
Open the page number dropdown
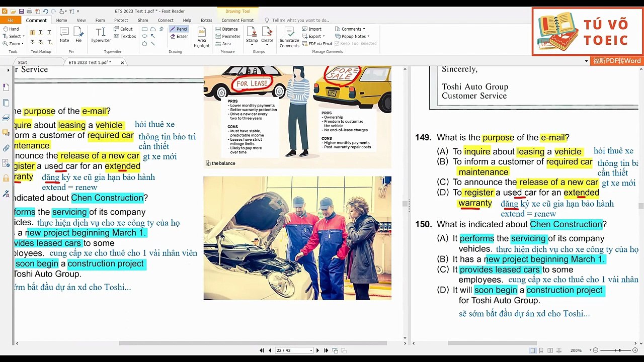311,350
